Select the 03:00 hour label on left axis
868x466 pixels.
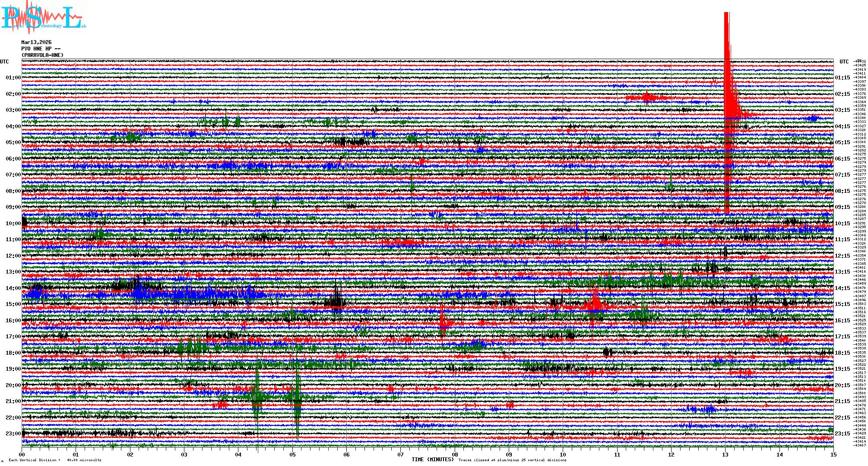tap(13, 110)
